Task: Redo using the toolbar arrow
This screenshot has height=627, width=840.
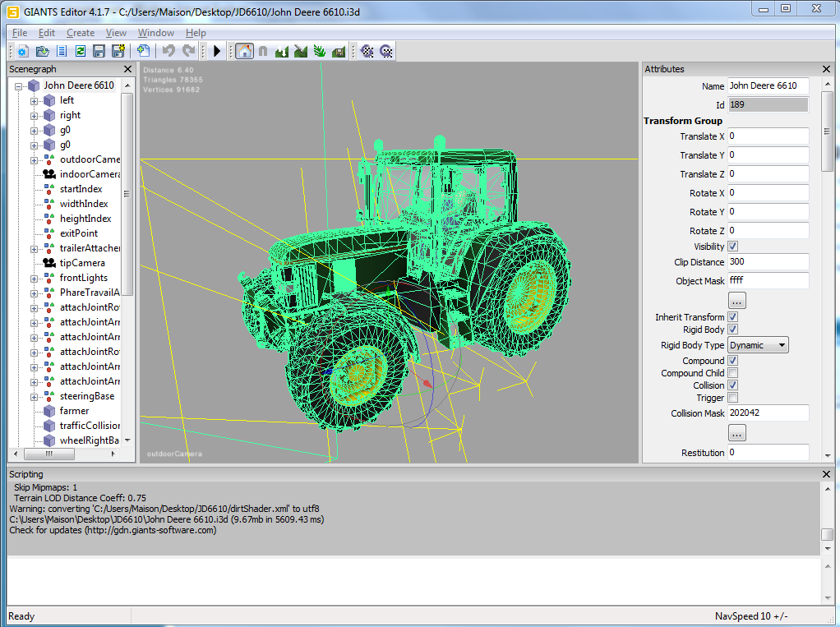Action: click(188, 51)
